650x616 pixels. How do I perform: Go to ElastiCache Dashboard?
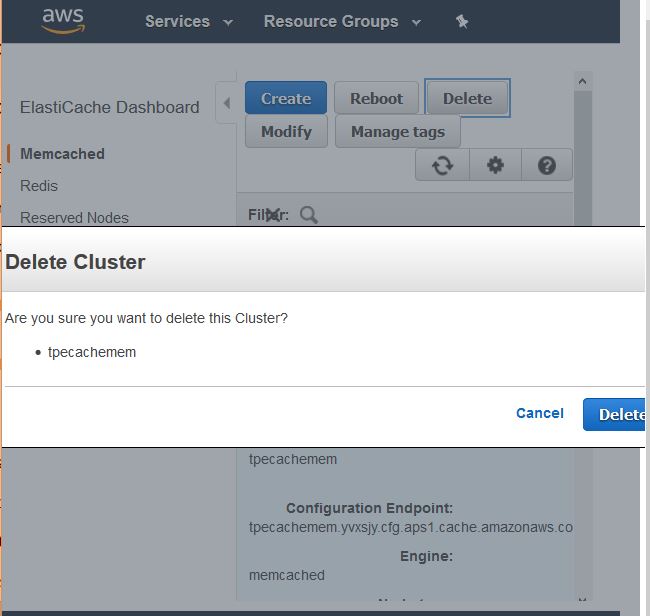[x=109, y=107]
